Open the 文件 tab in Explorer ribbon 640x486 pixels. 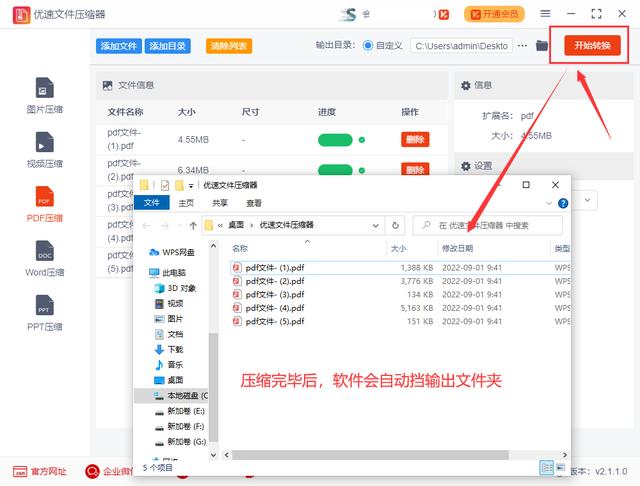151,202
